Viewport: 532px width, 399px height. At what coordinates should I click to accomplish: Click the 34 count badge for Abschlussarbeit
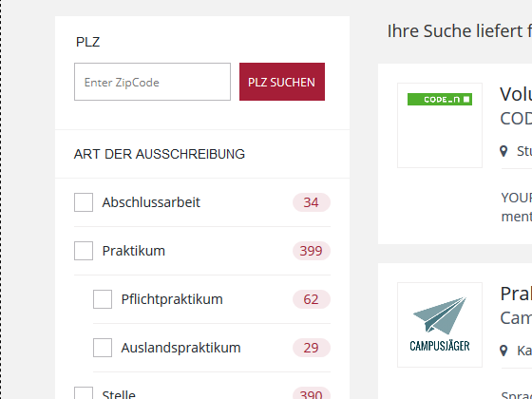coord(312,202)
